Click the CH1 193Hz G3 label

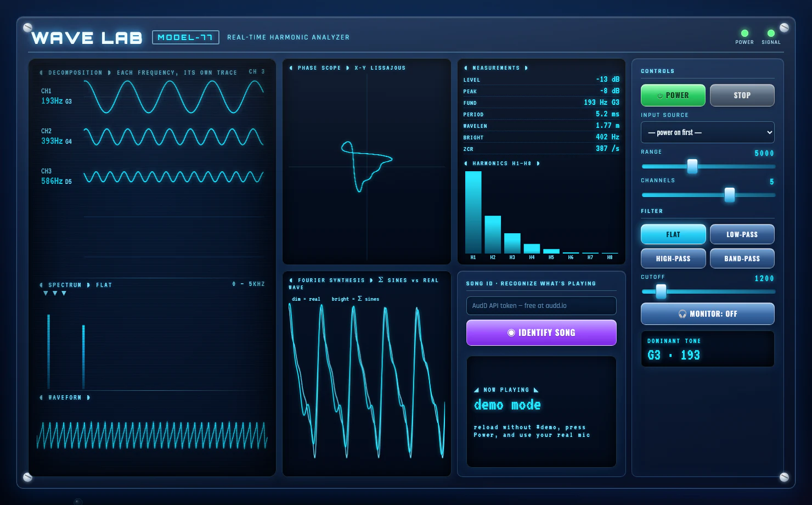tap(57, 97)
